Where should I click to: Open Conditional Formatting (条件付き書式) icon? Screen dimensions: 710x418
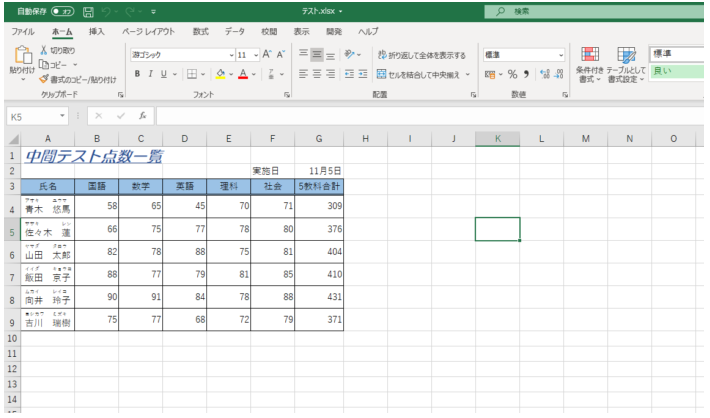pos(589,59)
